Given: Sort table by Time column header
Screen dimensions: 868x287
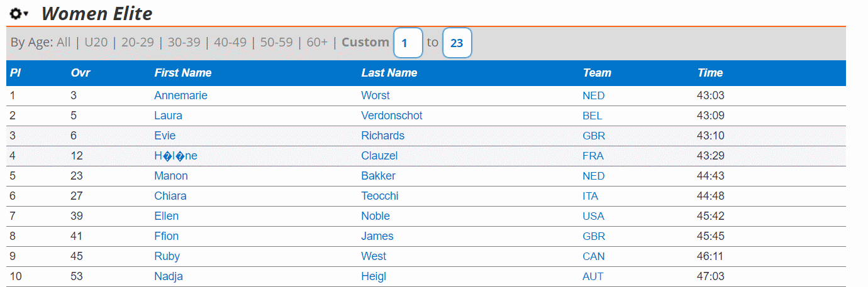Looking at the screenshot, I should click(710, 73).
